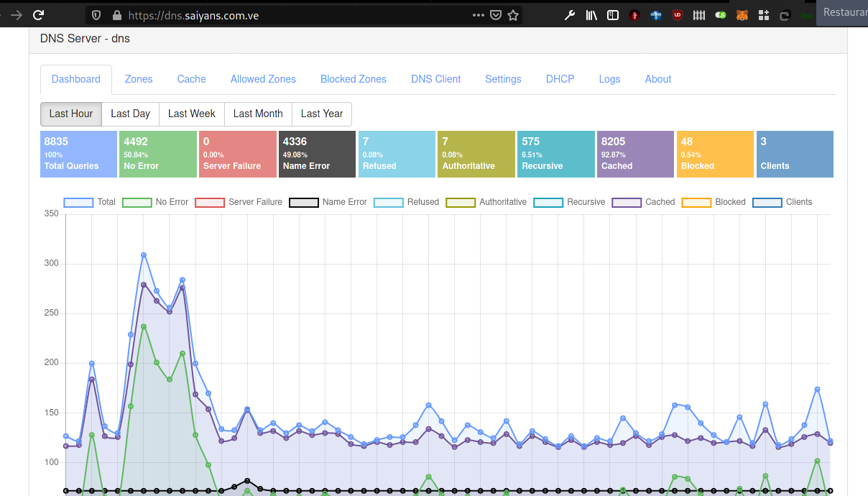Image resolution: width=868 pixels, height=496 pixels.
Task: Open the Zones tab
Action: click(139, 79)
